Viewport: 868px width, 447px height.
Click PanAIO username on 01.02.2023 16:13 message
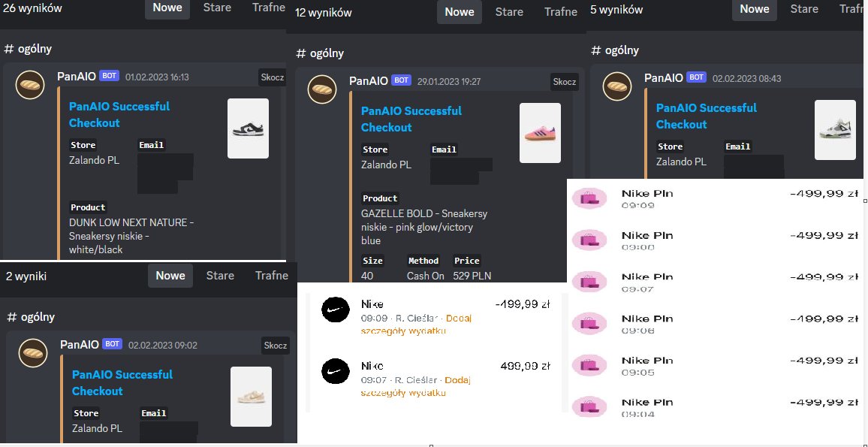click(x=77, y=77)
